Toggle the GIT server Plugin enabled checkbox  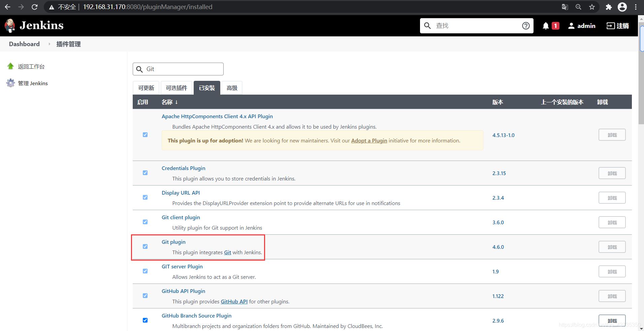pos(145,271)
